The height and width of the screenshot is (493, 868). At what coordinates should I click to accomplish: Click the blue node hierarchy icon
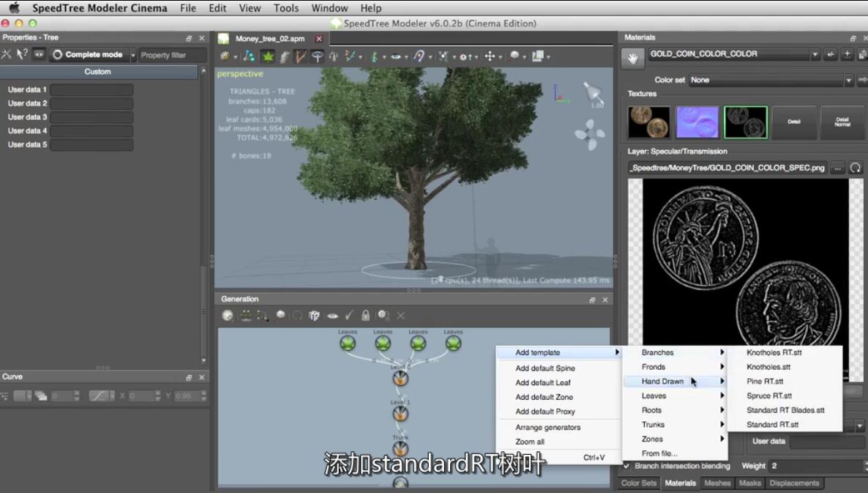[x=249, y=56]
